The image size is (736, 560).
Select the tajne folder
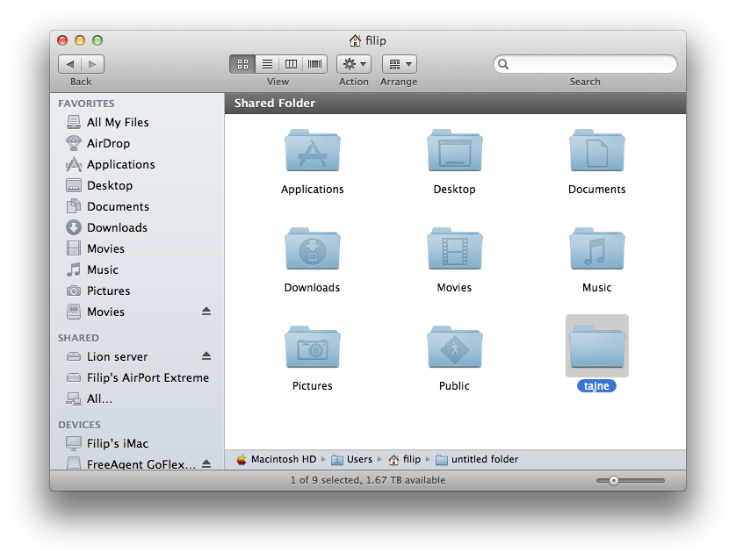(x=596, y=348)
